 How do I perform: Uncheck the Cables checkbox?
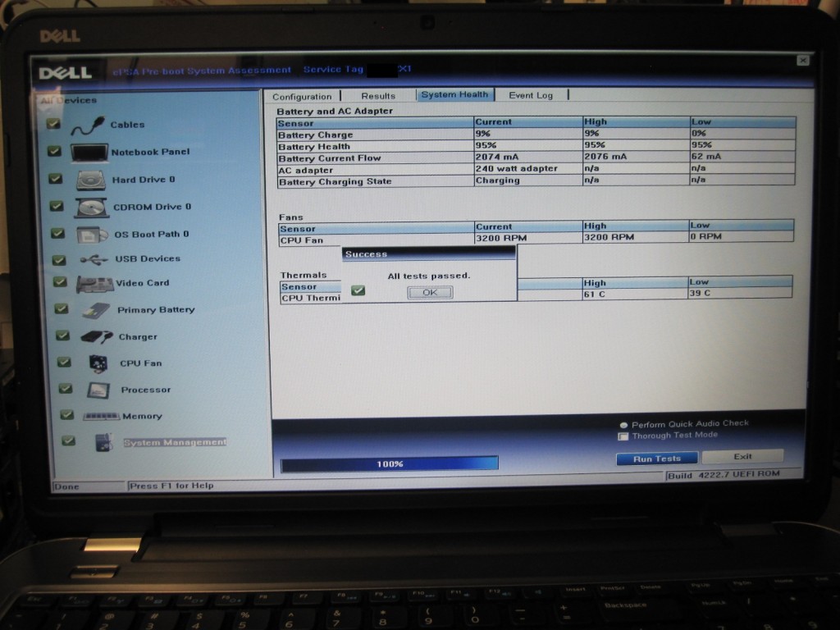(53, 124)
